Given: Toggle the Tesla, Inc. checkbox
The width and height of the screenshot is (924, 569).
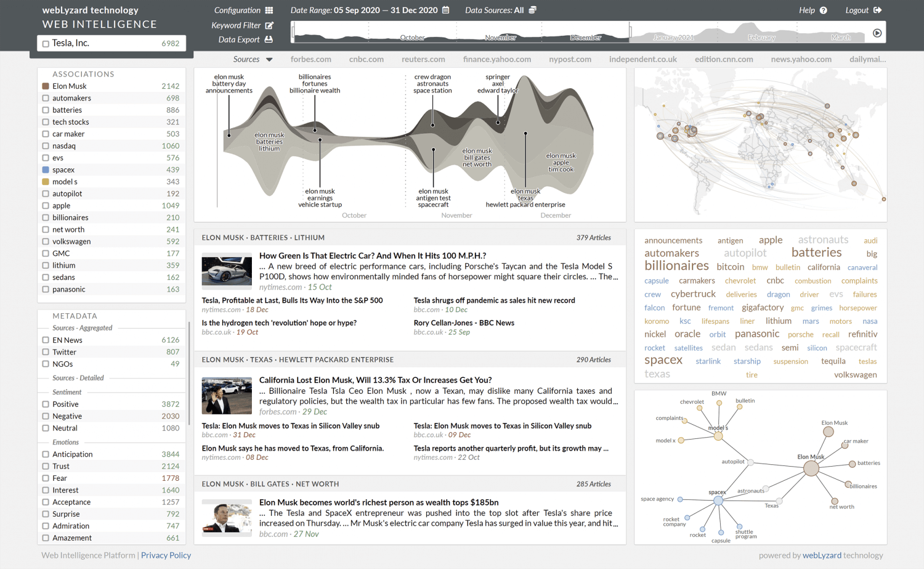Looking at the screenshot, I should coord(46,44).
